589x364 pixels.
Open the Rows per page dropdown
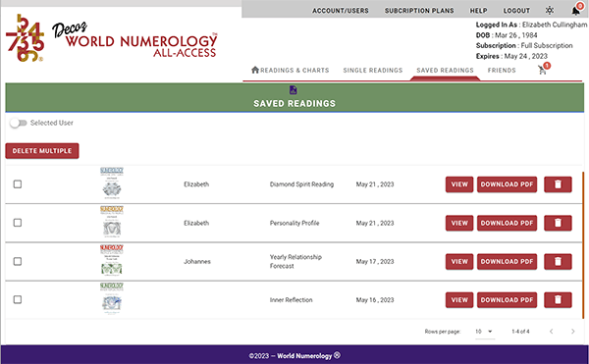pos(485,332)
